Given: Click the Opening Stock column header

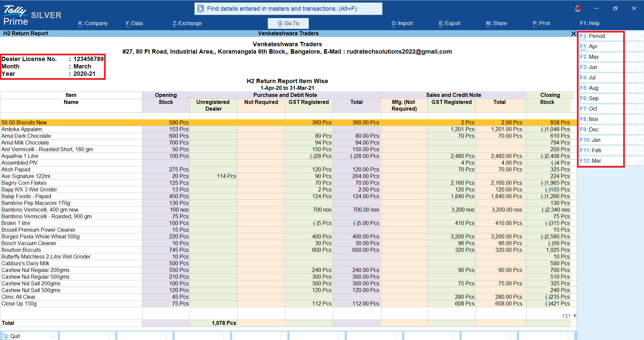Looking at the screenshot, I should tap(166, 99).
